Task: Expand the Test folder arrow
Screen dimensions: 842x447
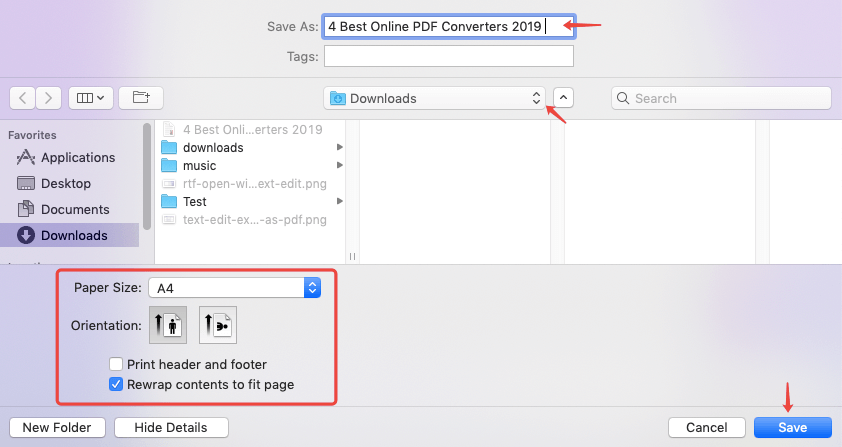Action: tap(340, 202)
